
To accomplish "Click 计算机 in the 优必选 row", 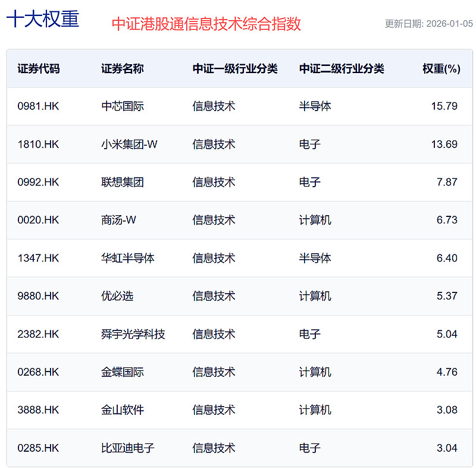I will (315, 296).
